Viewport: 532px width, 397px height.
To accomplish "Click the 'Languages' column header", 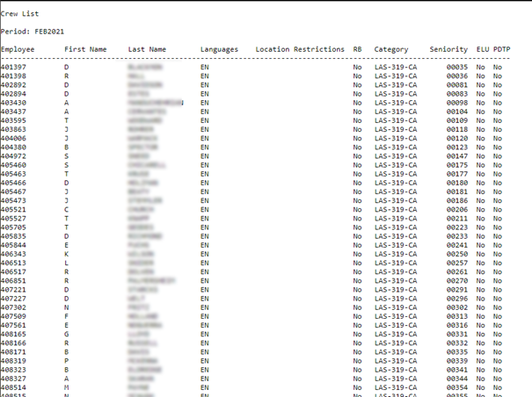I will (219, 49).
